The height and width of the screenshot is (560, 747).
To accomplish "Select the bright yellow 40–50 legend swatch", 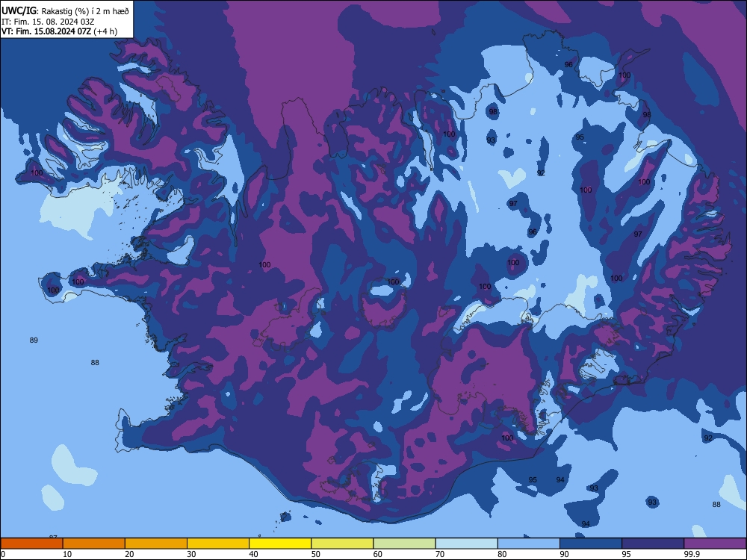I will click(x=280, y=544).
